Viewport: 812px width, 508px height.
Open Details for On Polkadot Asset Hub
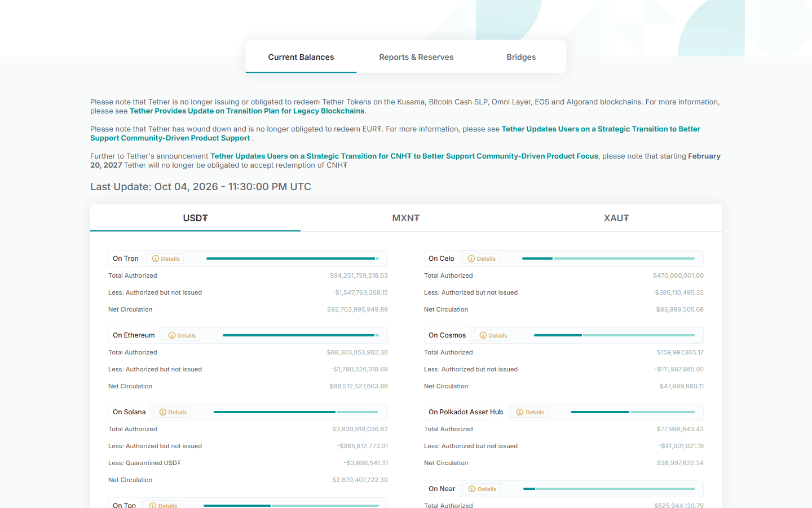(x=530, y=412)
